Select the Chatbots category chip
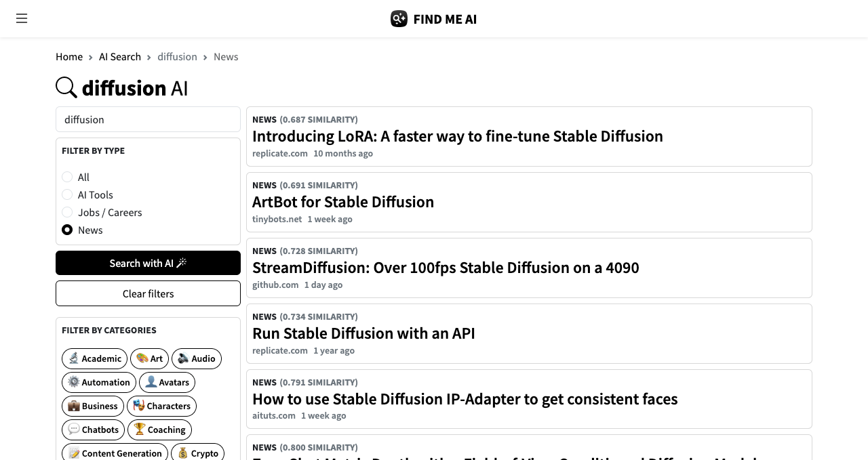 click(93, 430)
